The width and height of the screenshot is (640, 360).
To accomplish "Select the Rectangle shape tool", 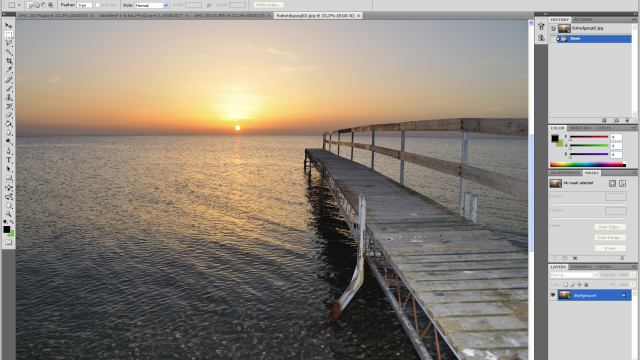I will click(x=9, y=178).
